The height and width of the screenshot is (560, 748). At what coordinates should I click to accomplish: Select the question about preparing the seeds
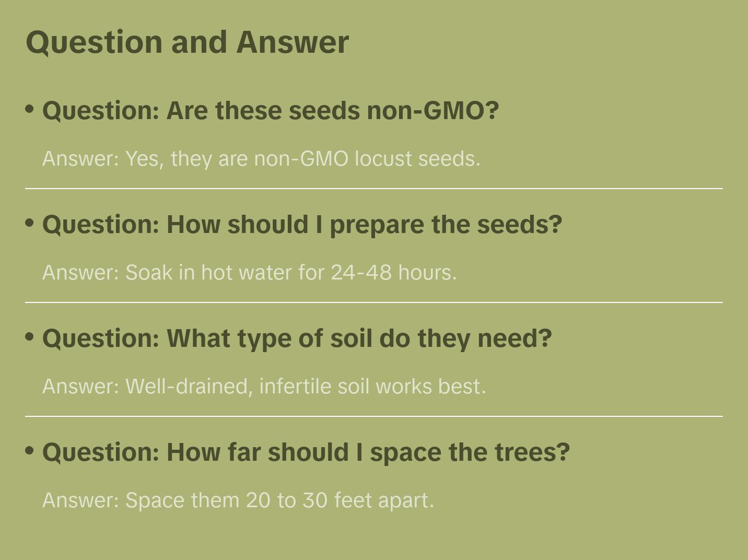[x=302, y=225]
